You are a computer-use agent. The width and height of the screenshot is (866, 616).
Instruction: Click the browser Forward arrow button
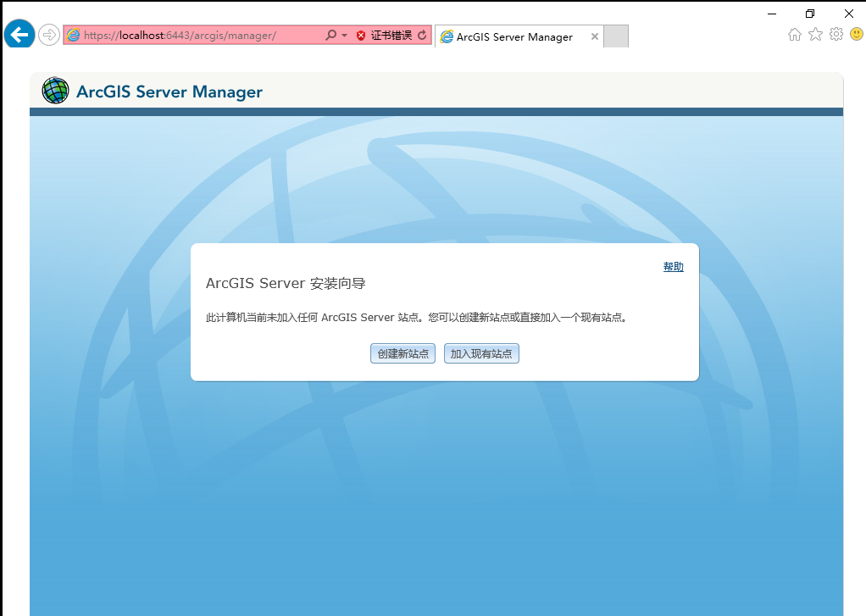pyautogui.click(x=49, y=36)
